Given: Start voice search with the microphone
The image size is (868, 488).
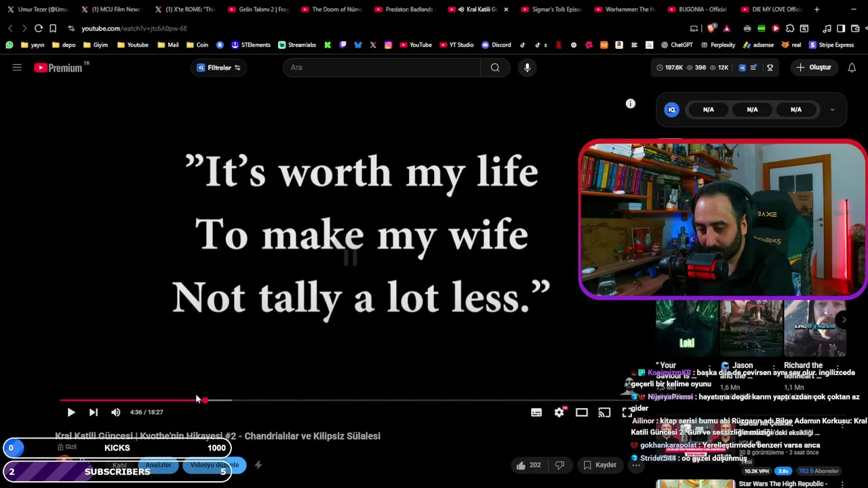Looking at the screenshot, I should click(x=527, y=67).
